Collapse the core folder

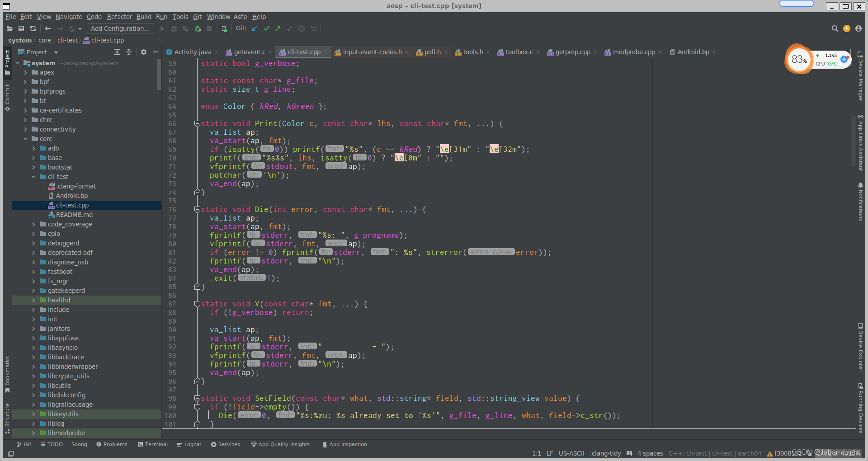[x=25, y=139]
